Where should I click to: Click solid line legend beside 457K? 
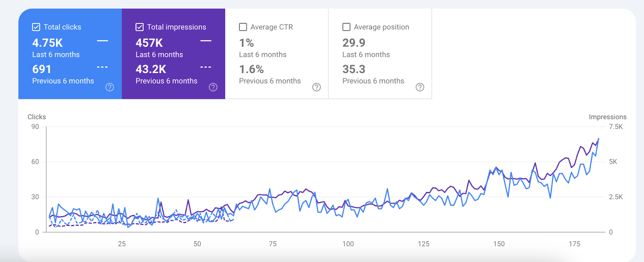coord(206,41)
